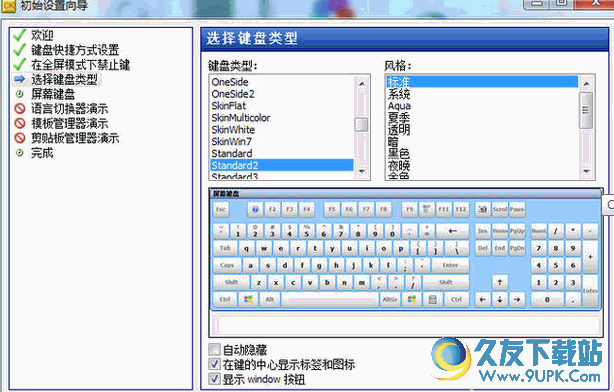The height and width of the screenshot is (392, 614).
Task: Choose OneSide keyboard type
Action: point(282,82)
